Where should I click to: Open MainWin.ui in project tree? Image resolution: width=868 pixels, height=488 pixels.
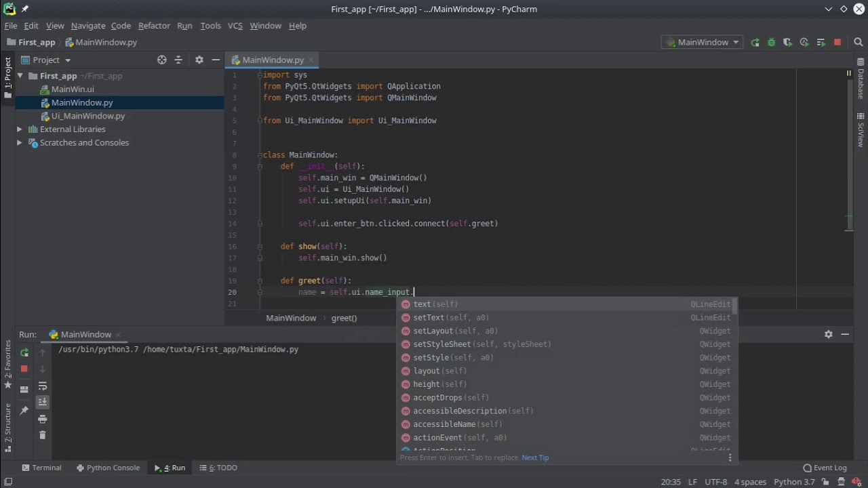(73, 89)
